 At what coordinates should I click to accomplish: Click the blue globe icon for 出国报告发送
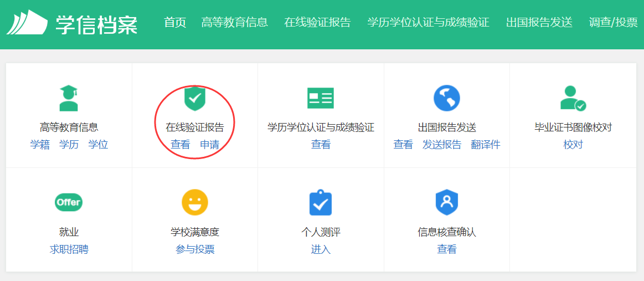(x=447, y=98)
